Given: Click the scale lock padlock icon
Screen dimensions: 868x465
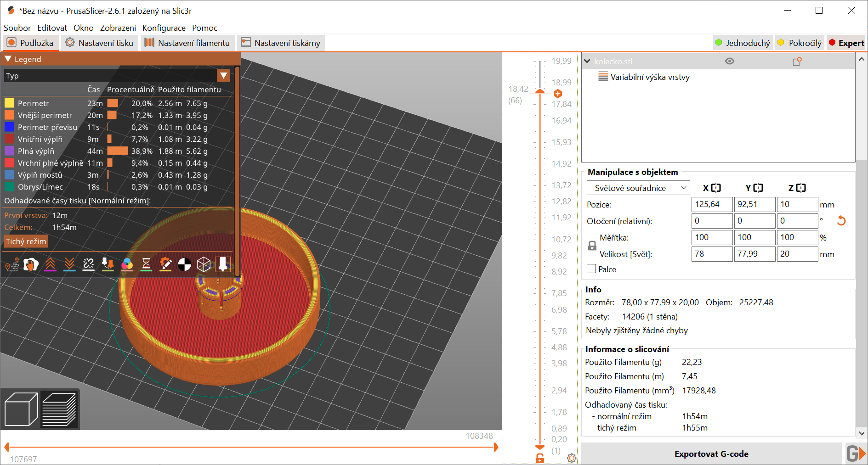Looking at the screenshot, I should (x=592, y=246).
